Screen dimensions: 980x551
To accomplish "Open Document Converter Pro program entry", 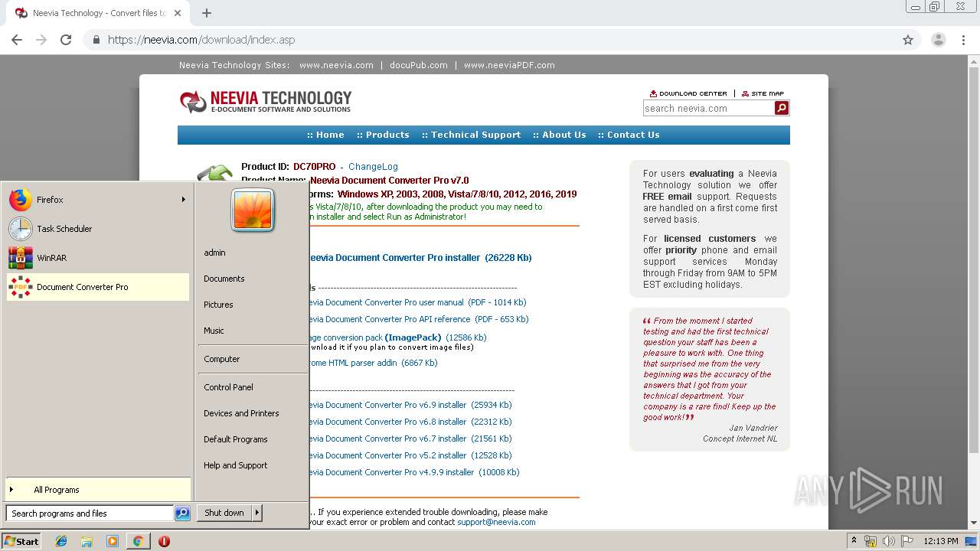I will (x=98, y=287).
